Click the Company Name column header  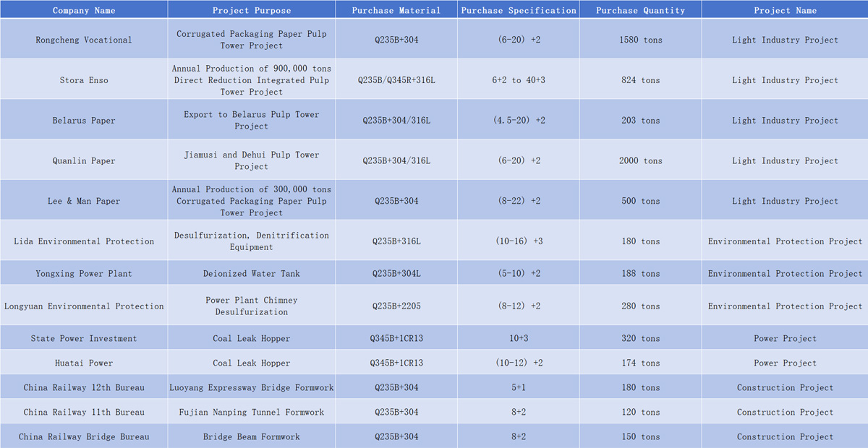[x=84, y=10]
